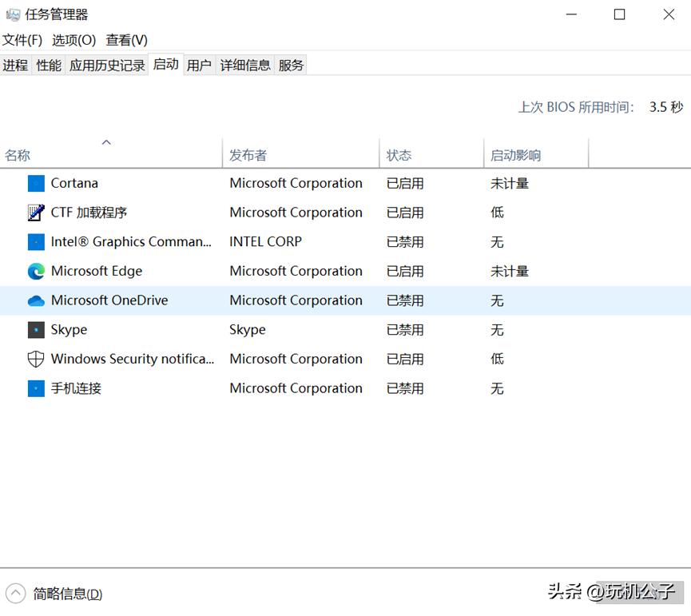Click the Microsoft OneDrive cloud icon

pos(36,300)
